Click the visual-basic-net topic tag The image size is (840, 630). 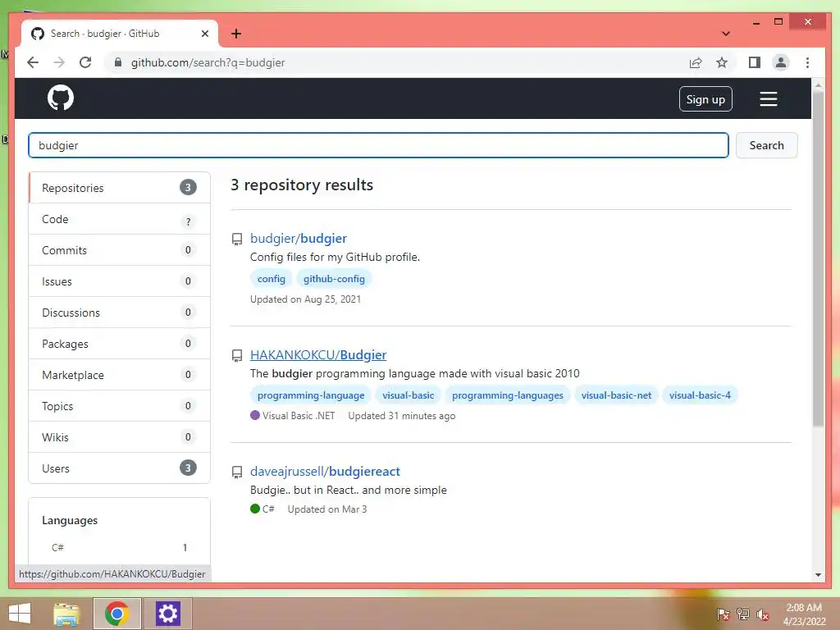tap(616, 395)
